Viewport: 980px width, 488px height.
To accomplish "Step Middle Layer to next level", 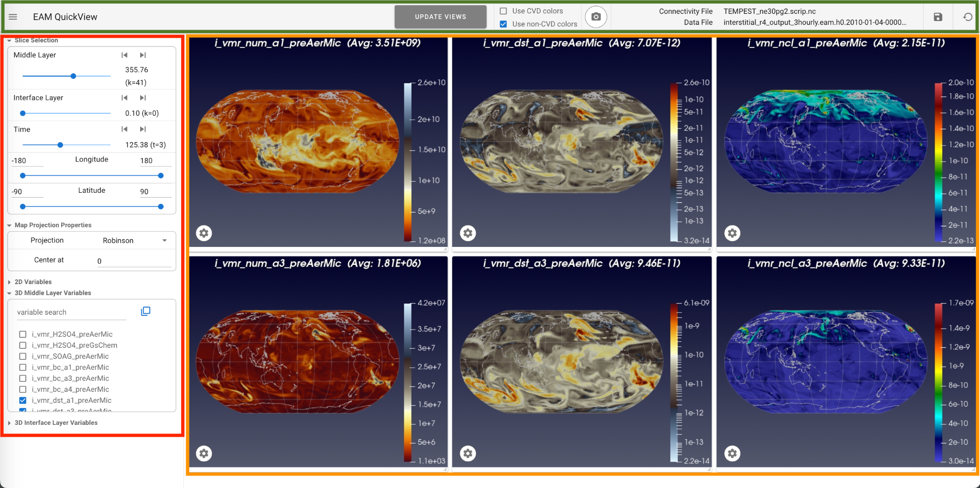I will pyautogui.click(x=143, y=55).
